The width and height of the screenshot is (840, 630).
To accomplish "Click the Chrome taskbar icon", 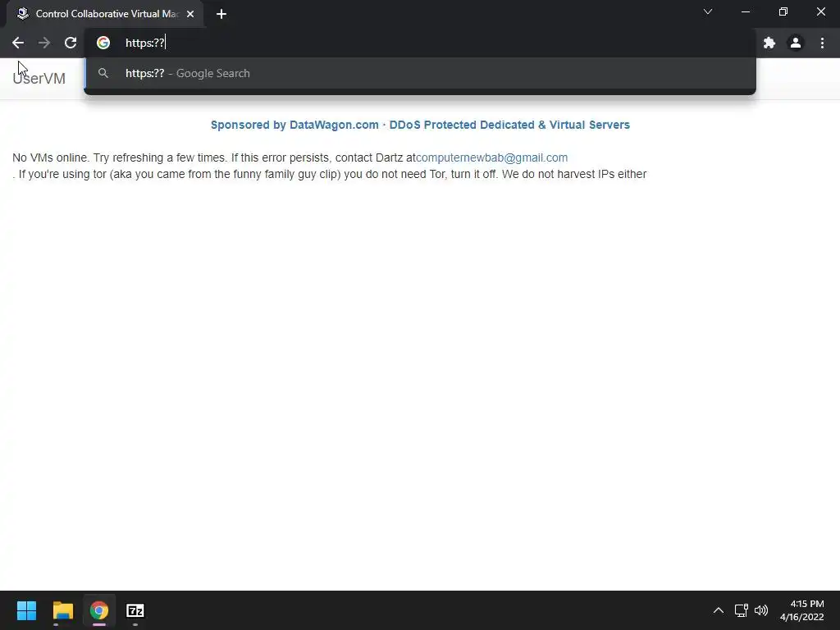I will (x=99, y=610).
